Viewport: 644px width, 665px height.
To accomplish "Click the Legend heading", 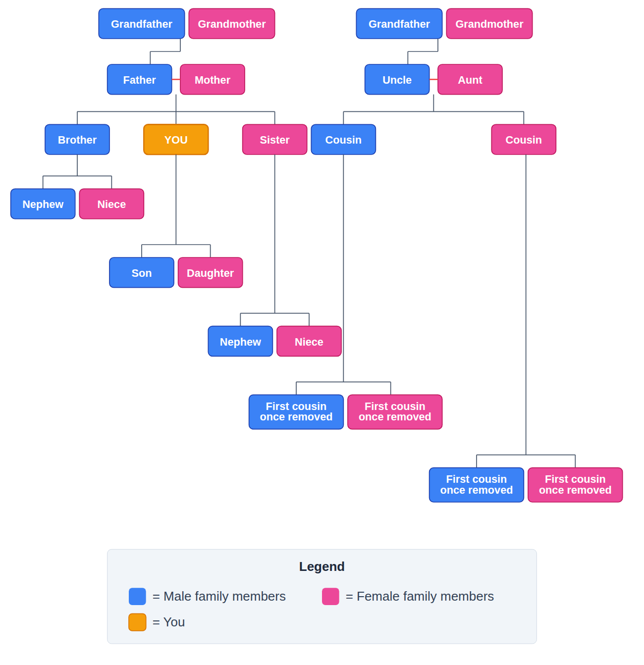I will point(322,566).
